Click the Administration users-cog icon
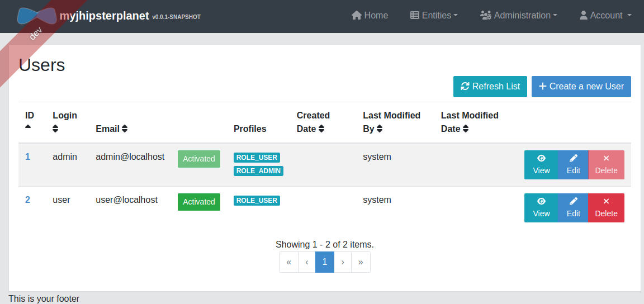The width and height of the screenshot is (644, 304). pos(486,16)
